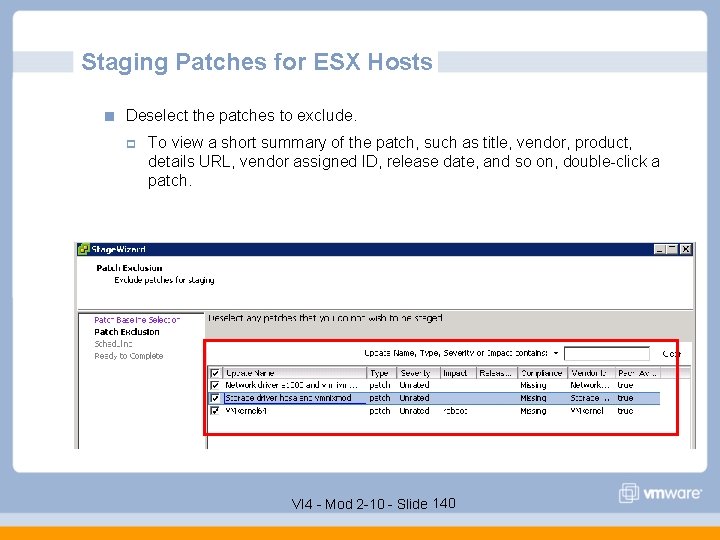720x540 pixels.
Task: Click the StageWizard title bar icon
Action: coord(83,249)
